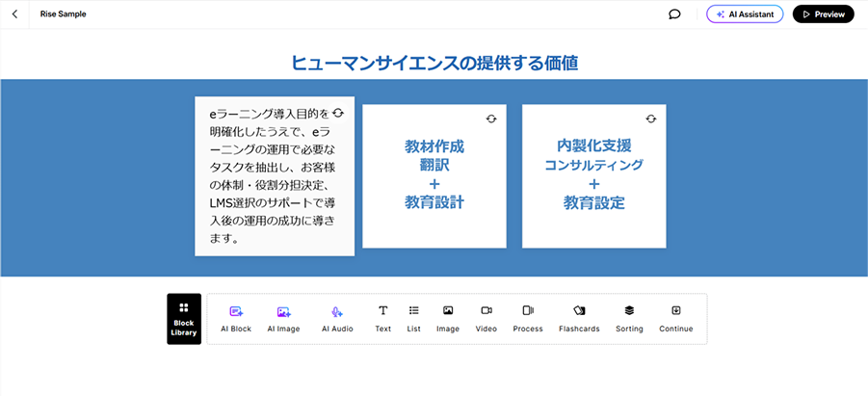Image resolution: width=868 pixels, height=396 pixels.
Task: Flip the first flashcard using its rotate icon
Action: tap(338, 113)
